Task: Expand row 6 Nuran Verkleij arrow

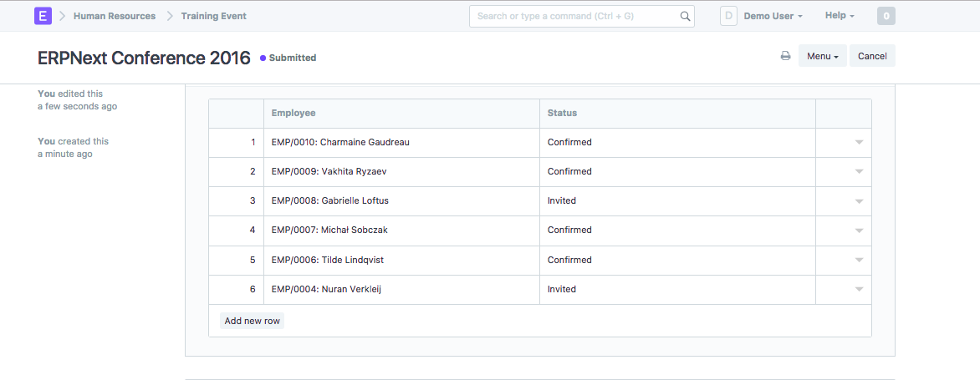Action: click(x=859, y=290)
